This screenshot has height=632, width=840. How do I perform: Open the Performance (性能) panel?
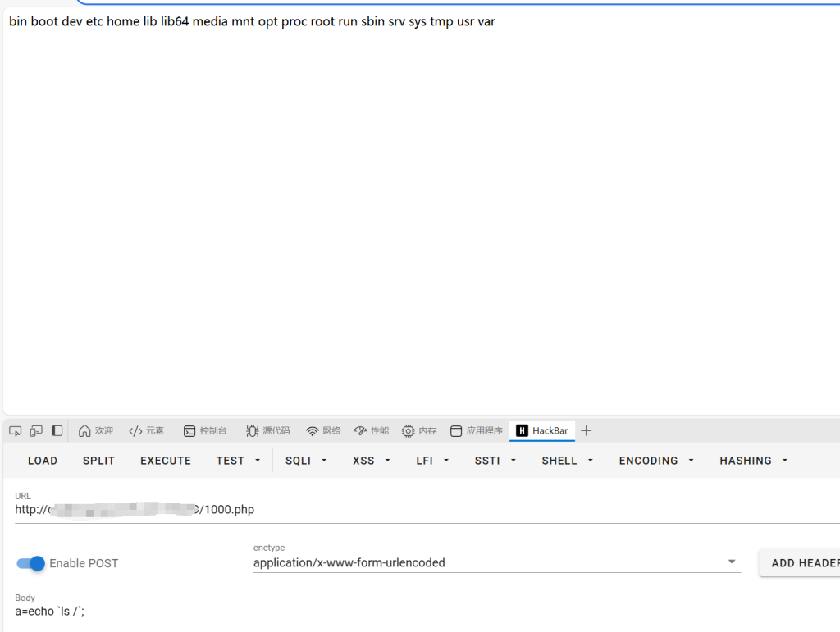coord(371,431)
